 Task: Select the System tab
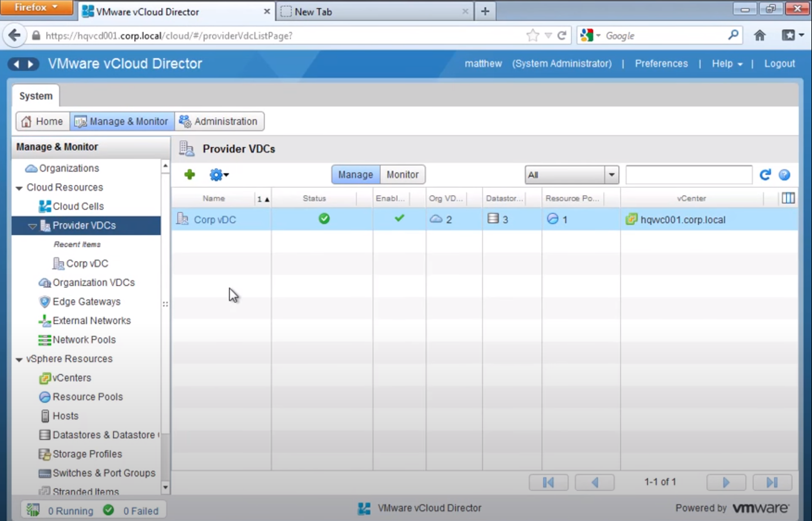click(x=36, y=96)
